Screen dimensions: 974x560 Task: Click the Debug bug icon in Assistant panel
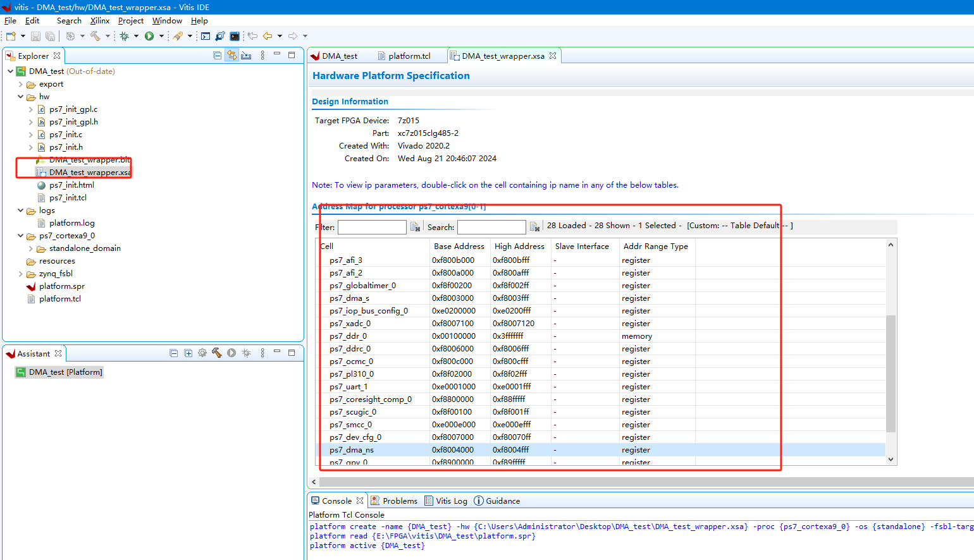point(247,353)
